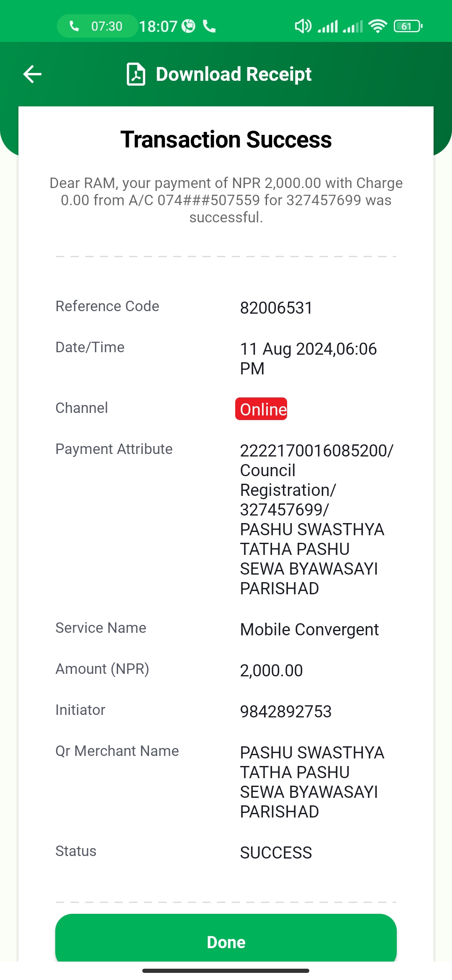Image resolution: width=452 pixels, height=980 pixels.
Task: Tap the Mobile Convergent service name
Action: (x=309, y=629)
